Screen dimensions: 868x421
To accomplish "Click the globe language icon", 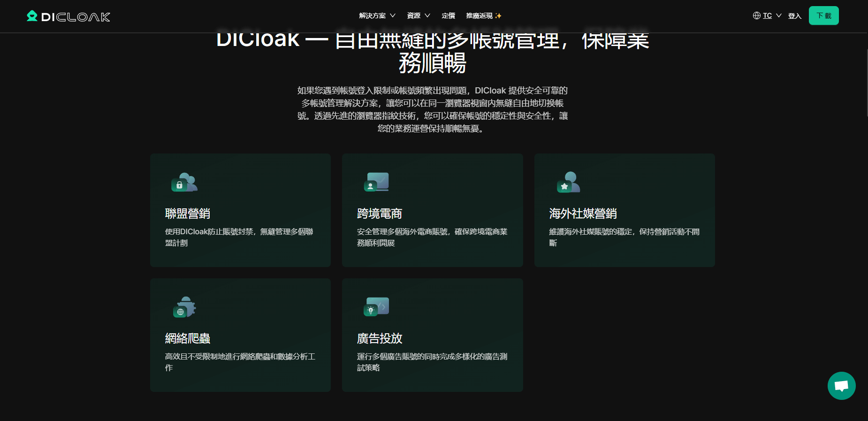I will pyautogui.click(x=756, y=15).
